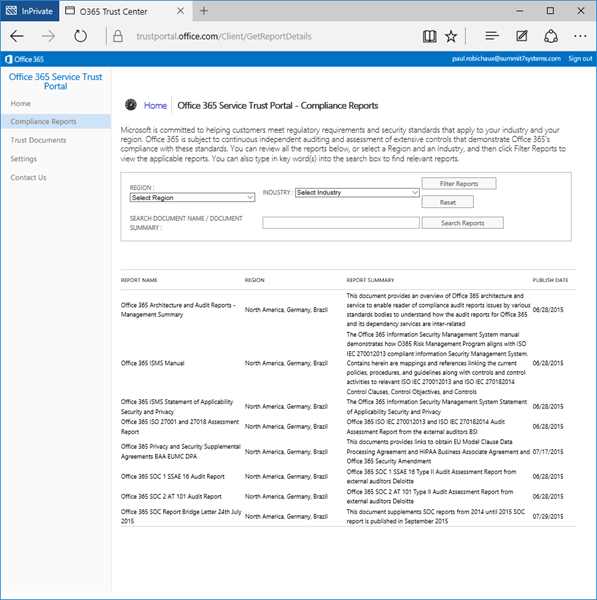
Task: Close the O365 Trust Center tab
Action: (x=181, y=11)
